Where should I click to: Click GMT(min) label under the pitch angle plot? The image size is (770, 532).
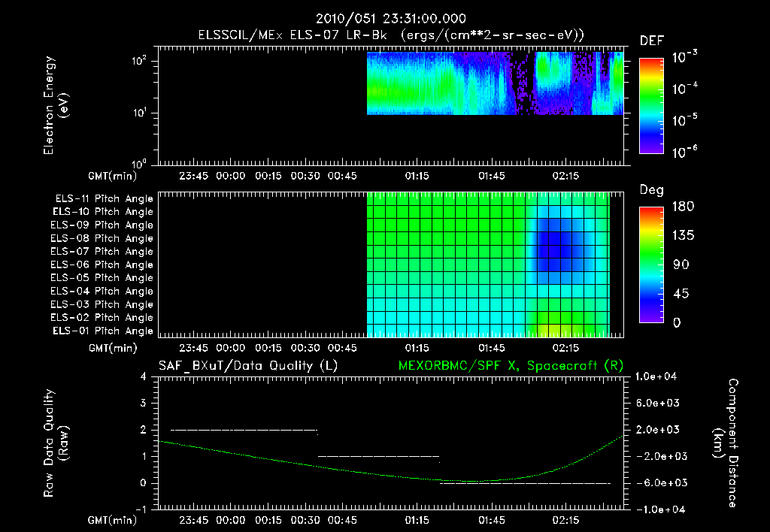click(113, 348)
